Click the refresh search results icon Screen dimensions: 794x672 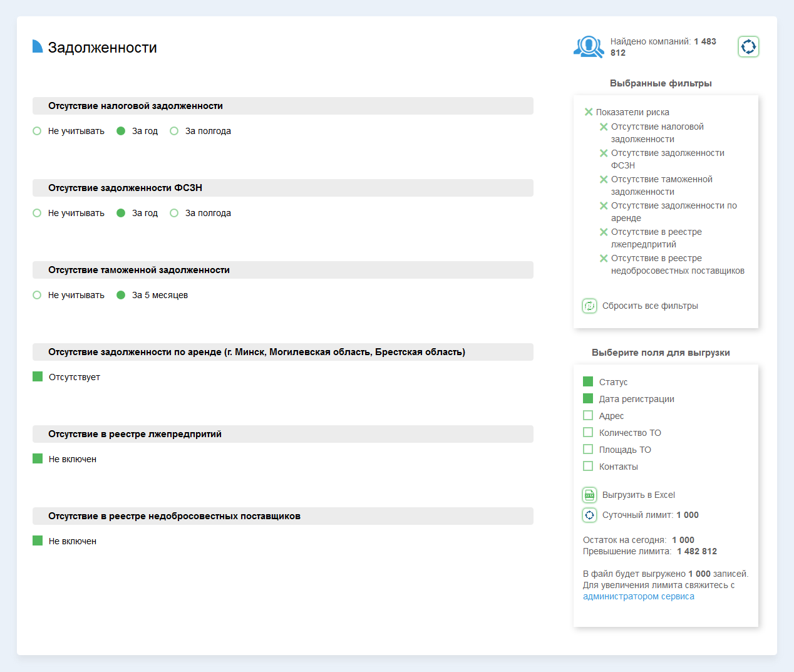[x=748, y=47]
